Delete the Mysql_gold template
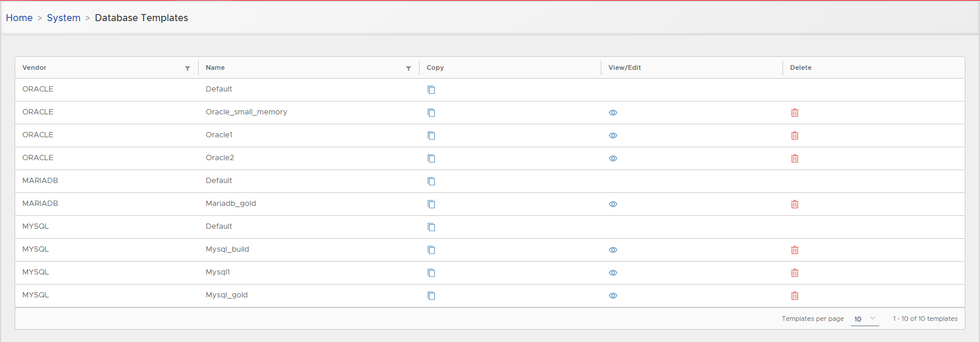This screenshot has width=980, height=342. point(795,296)
